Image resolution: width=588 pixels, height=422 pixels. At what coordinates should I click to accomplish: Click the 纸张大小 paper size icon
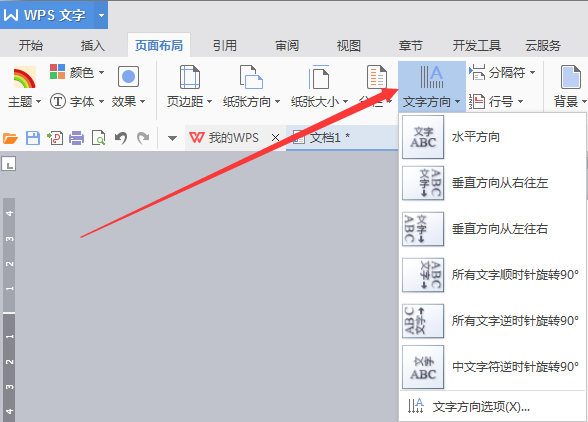[x=319, y=77]
